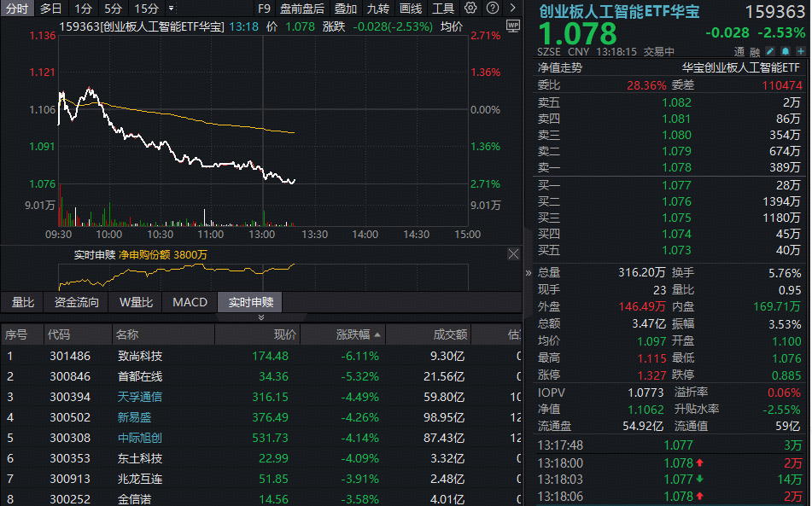Expand the right arrow at toolbar end

512,8
